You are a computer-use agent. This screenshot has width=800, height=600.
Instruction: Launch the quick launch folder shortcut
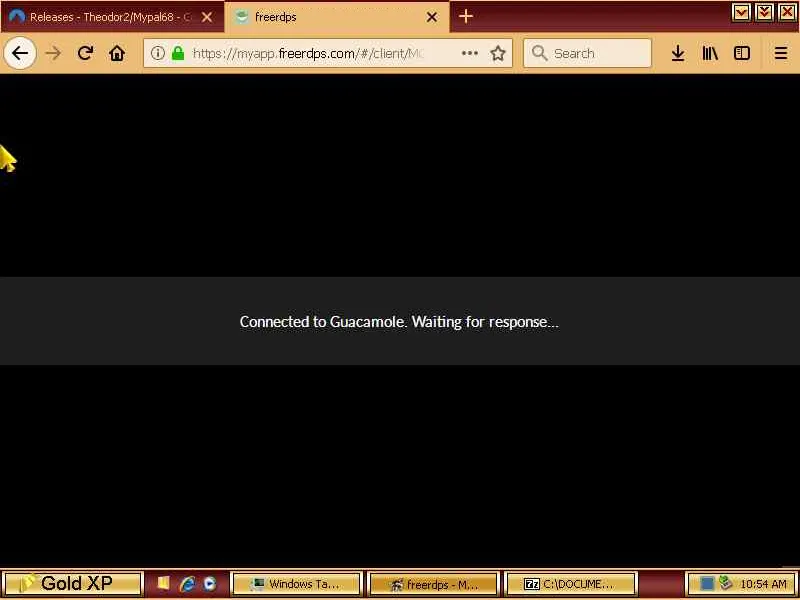pos(163,583)
